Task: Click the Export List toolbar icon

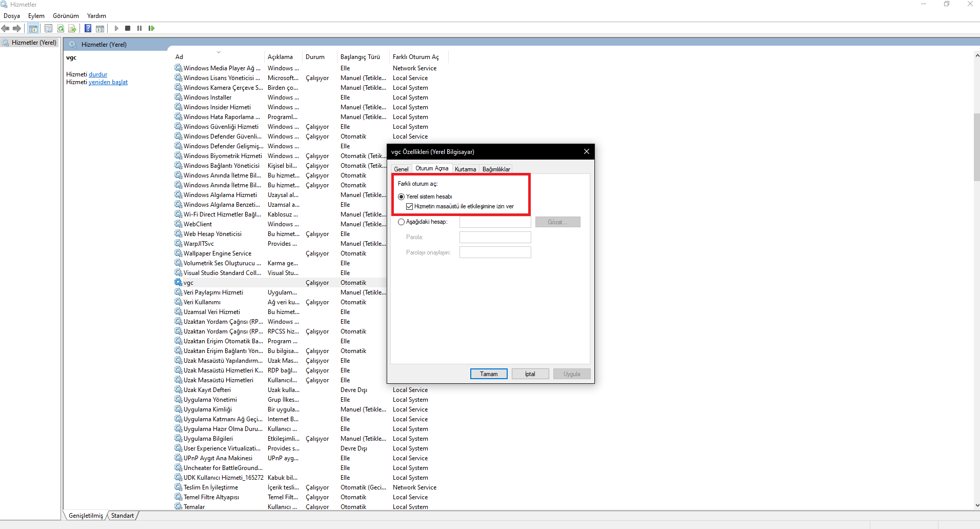Action: (x=72, y=28)
